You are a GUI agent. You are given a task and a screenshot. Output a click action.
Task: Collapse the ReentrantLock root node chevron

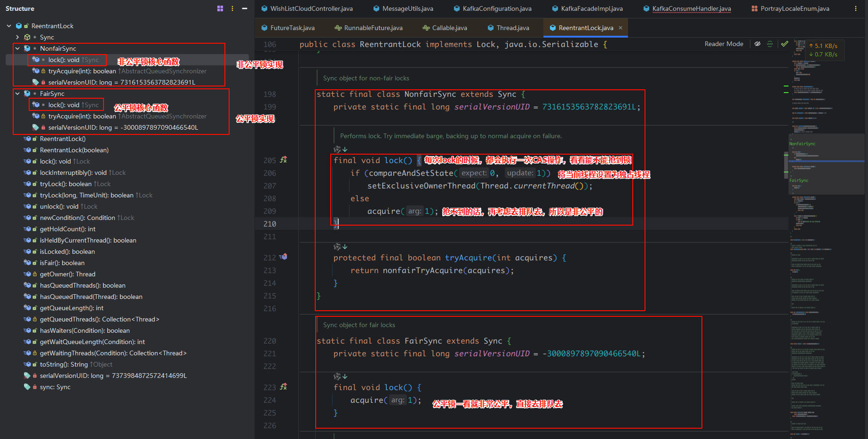coord(9,26)
